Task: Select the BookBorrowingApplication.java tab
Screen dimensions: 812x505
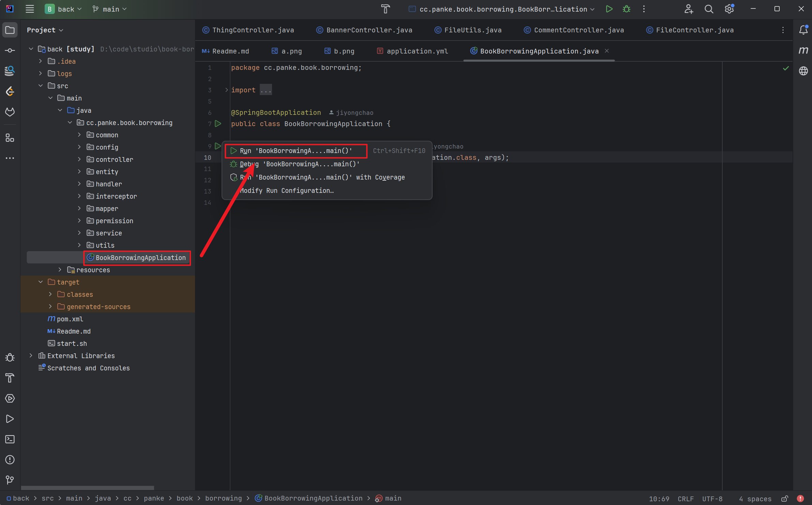Action: [538, 51]
